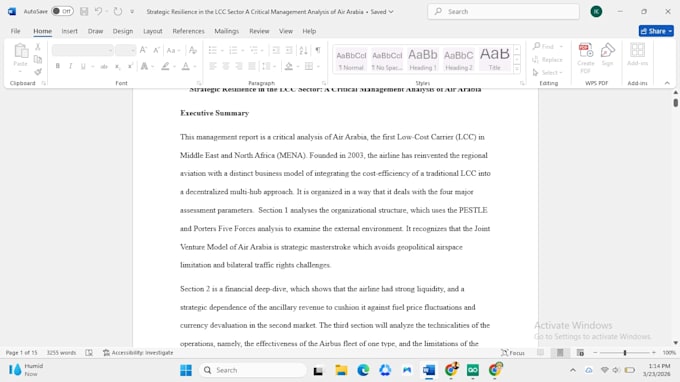The image size is (680, 382).
Task: Click the Windows Start button
Action: [186, 370]
